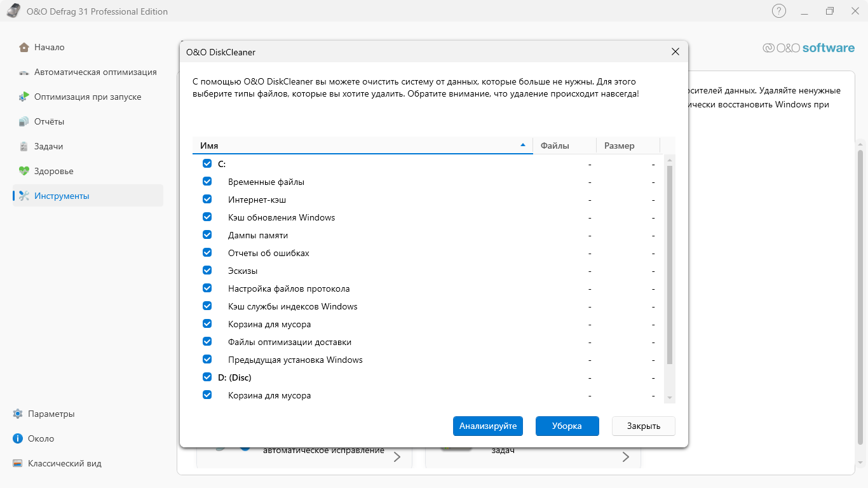Image resolution: width=868 pixels, height=488 pixels.
Task: Uncheck the C: drive checkbox
Action: [207, 163]
